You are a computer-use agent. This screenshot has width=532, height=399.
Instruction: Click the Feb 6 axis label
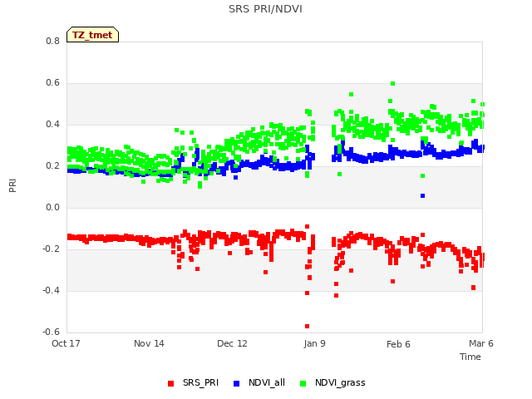point(398,344)
